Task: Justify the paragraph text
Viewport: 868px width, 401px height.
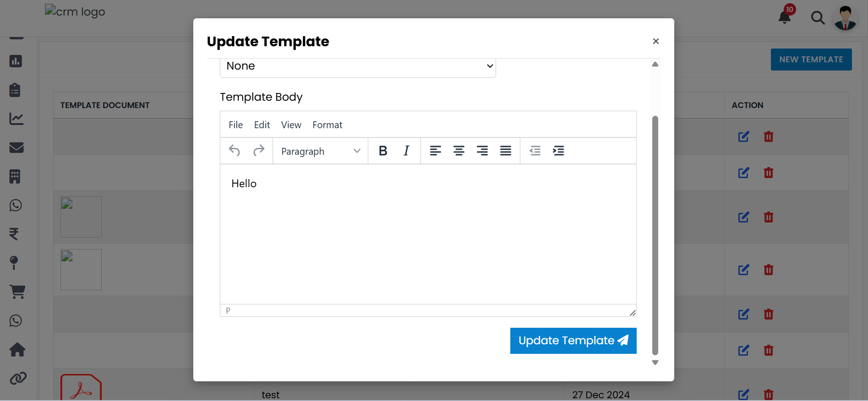Action: (506, 151)
